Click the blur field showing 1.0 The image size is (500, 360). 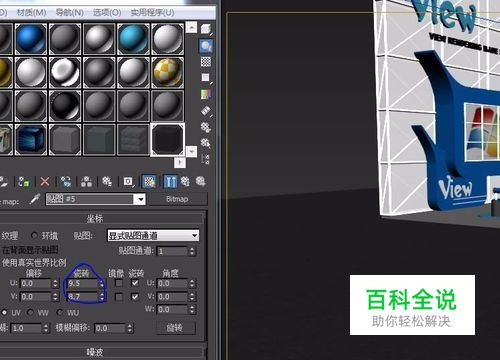tap(27, 329)
